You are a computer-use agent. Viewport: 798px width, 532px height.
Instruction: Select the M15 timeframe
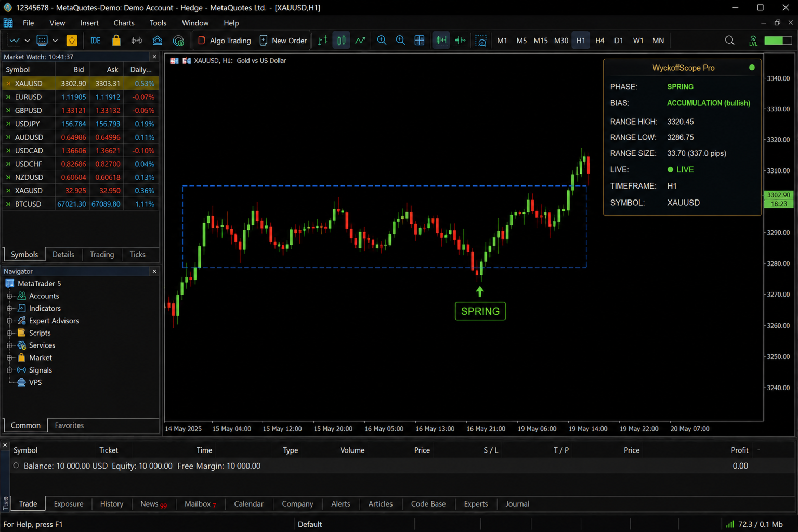pyautogui.click(x=541, y=41)
